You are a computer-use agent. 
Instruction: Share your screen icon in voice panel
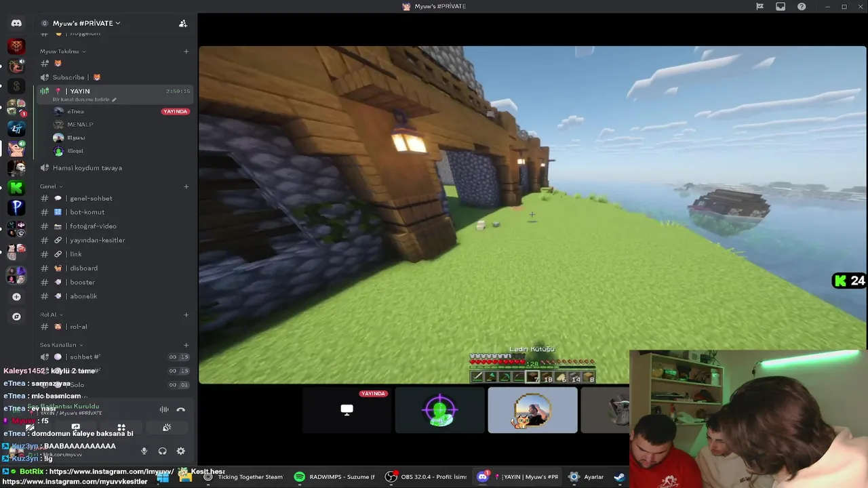click(x=76, y=428)
